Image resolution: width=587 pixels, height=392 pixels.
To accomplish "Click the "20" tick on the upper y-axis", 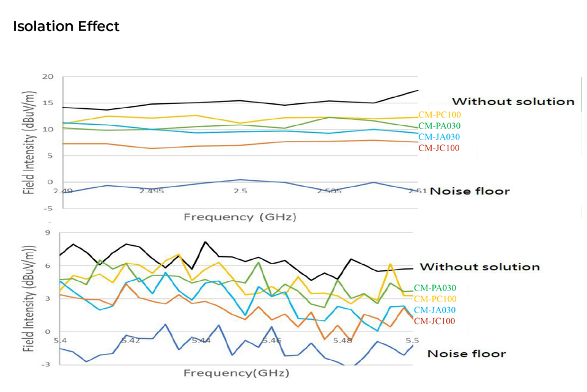I will pyautogui.click(x=48, y=77).
